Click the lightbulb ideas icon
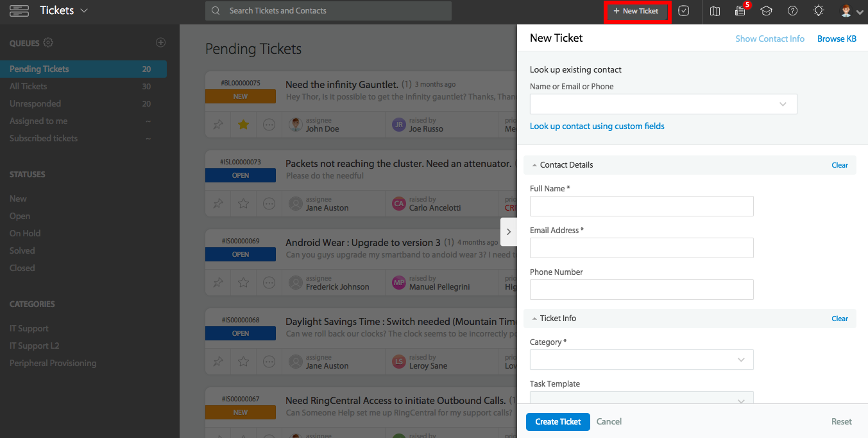 pyautogui.click(x=819, y=11)
